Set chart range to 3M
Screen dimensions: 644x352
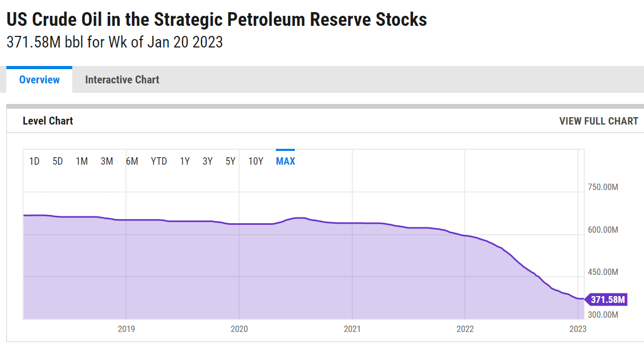coord(107,161)
